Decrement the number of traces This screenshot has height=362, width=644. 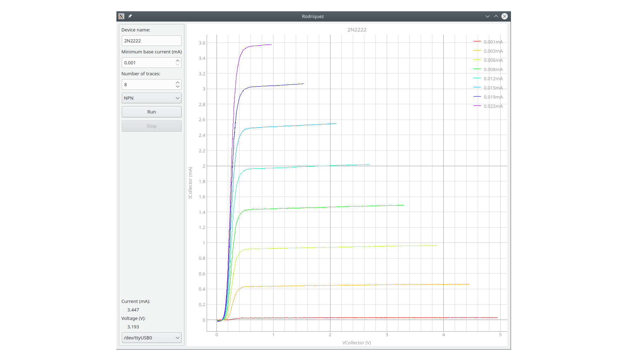pos(178,87)
